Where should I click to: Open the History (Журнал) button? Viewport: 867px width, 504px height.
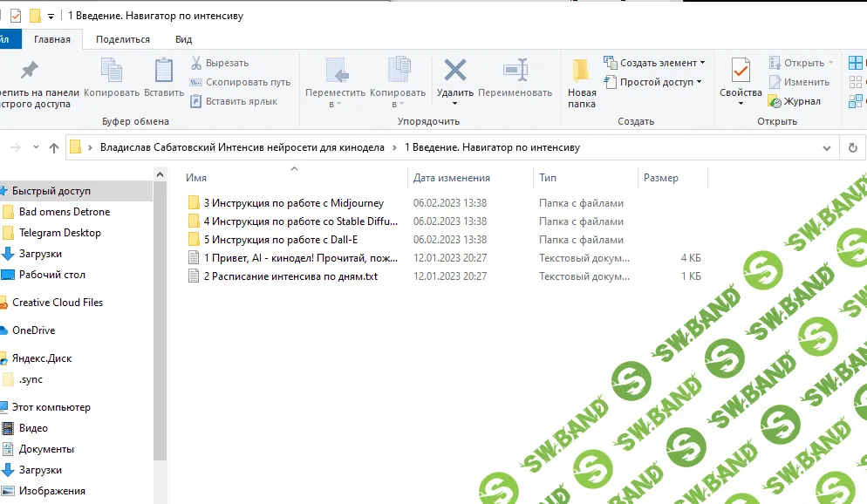(x=795, y=101)
